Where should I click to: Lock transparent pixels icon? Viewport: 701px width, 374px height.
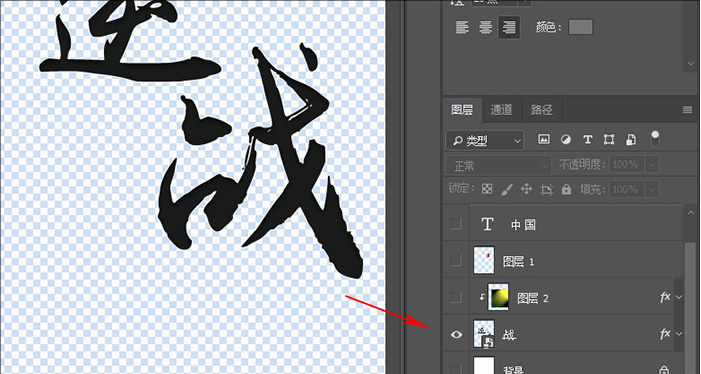(x=487, y=189)
